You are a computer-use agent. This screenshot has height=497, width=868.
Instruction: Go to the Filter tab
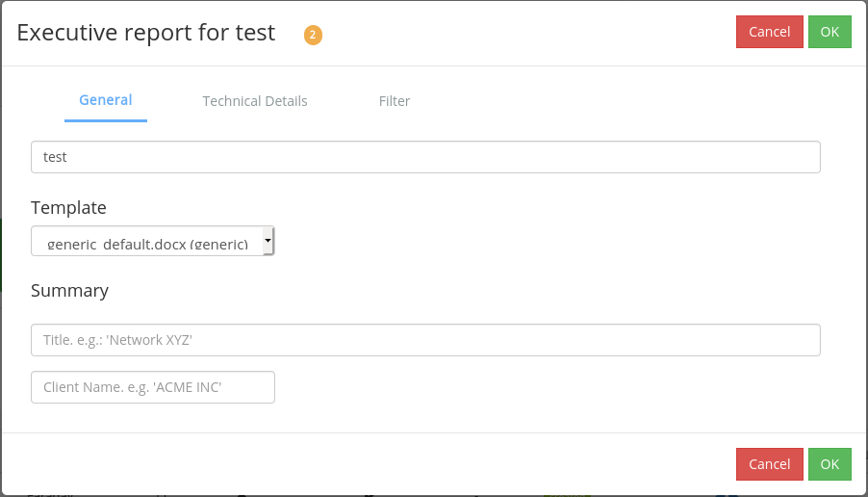point(395,101)
